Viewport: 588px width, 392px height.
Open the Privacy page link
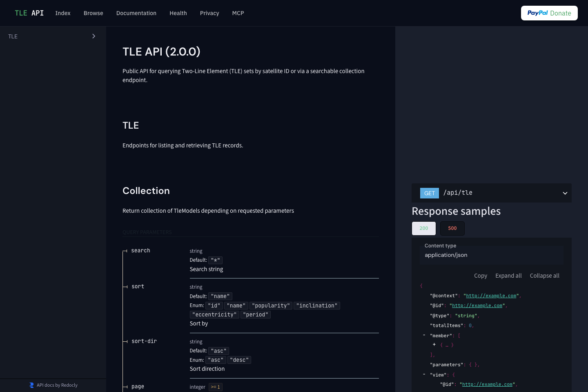[209, 13]
